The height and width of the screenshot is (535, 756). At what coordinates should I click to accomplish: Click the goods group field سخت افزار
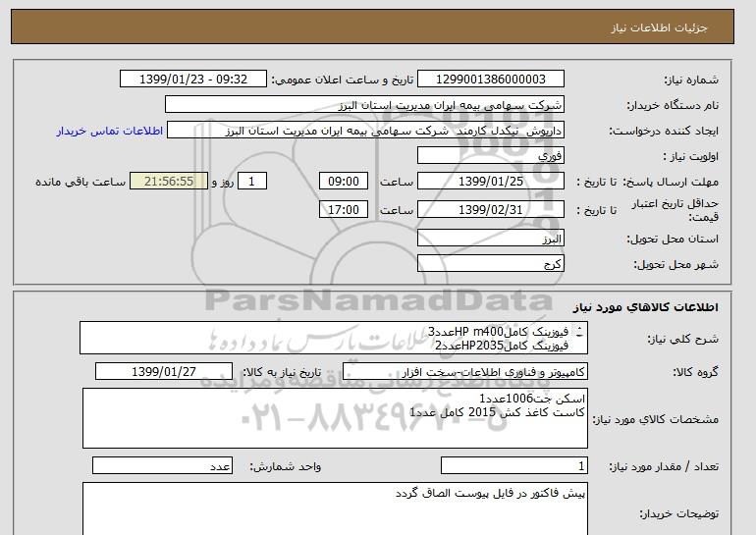coord(464,372)
